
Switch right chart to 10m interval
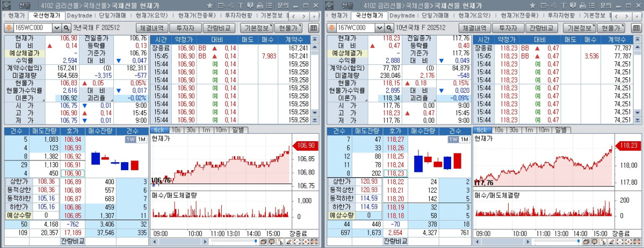click(x=544, y=130)
